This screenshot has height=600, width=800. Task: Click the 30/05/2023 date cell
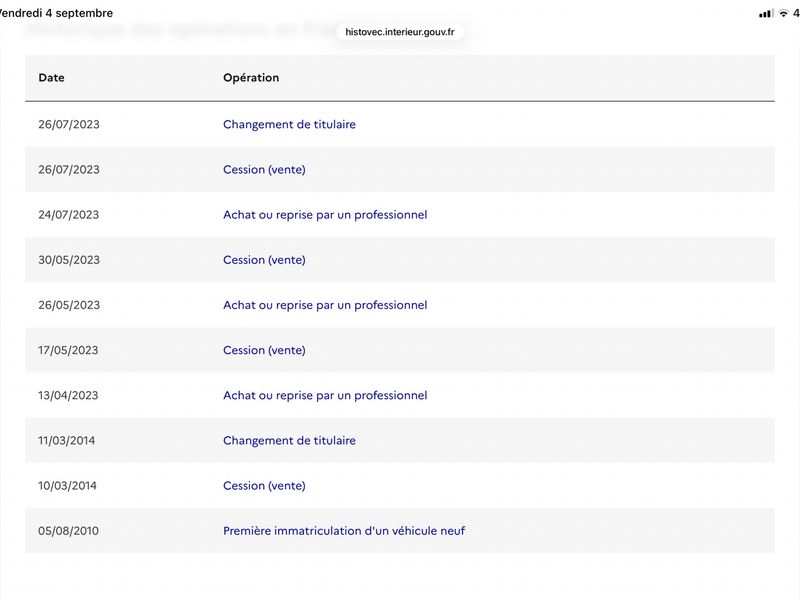tap(69, 260)
